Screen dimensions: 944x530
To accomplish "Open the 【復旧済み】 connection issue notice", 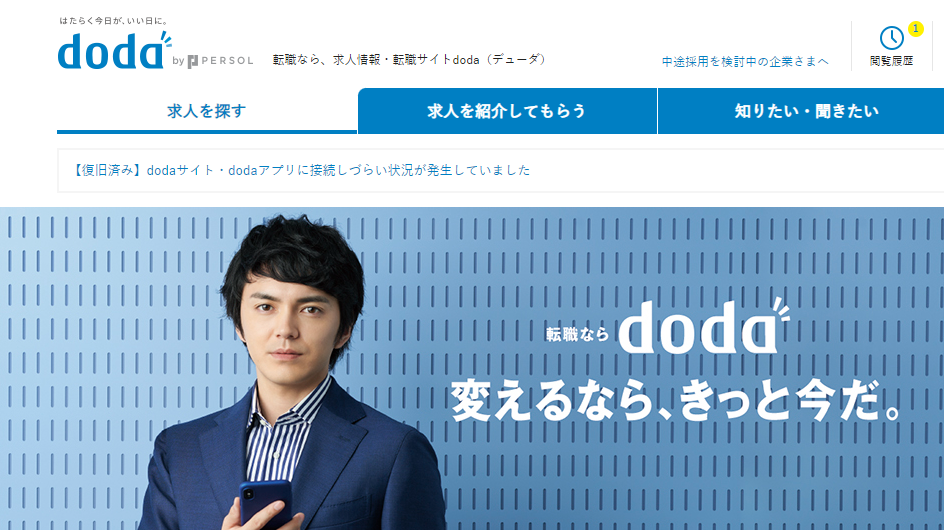I will tap(301, 170).
